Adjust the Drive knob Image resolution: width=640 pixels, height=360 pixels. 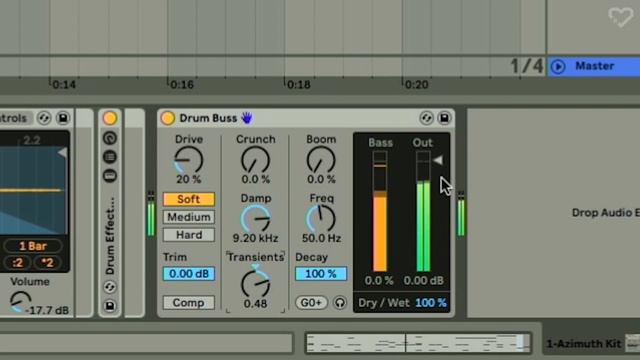coord(189,160)
